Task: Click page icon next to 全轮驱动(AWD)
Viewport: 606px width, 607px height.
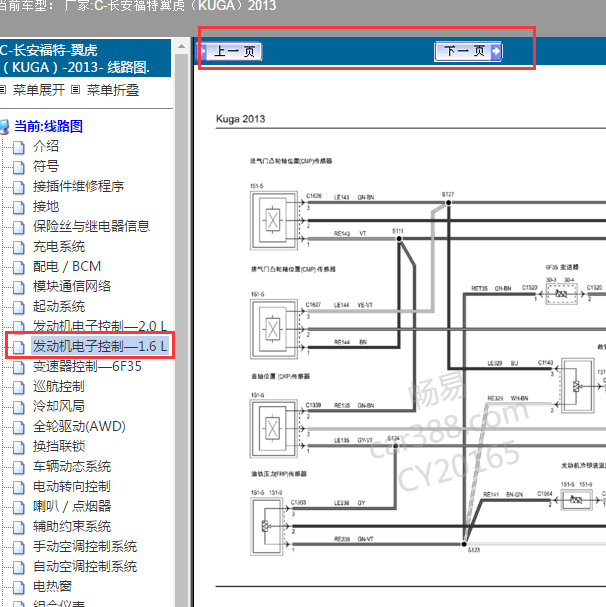Action: point(18,428)
